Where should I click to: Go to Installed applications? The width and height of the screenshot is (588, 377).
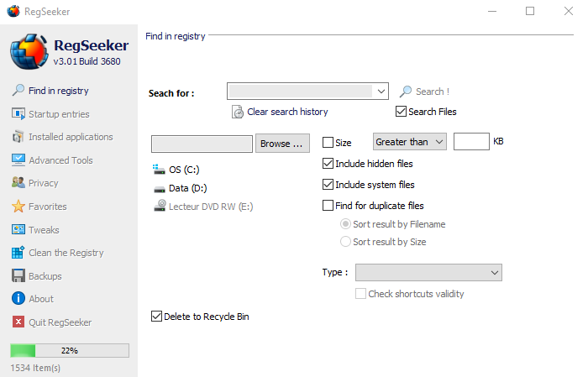(71, 137)
